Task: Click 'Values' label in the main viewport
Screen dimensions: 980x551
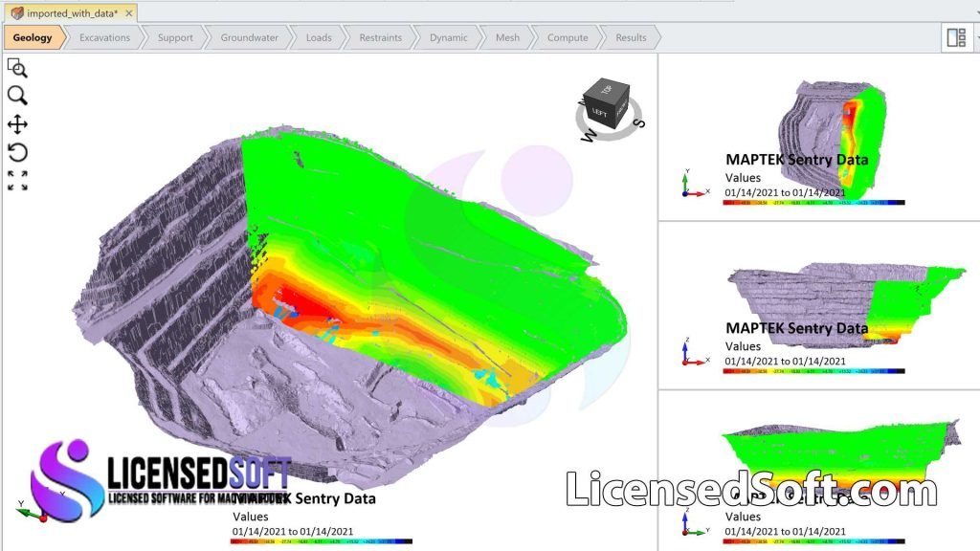Action: [x=250, y=517]
